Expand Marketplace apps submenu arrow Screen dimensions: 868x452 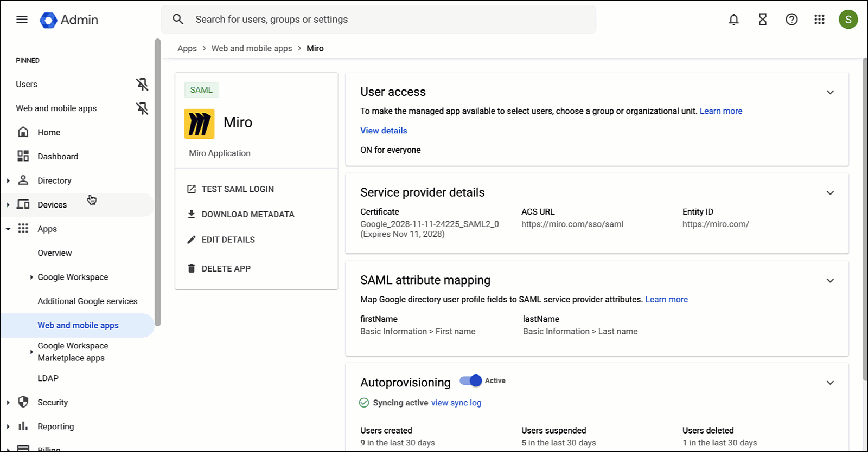click(x=31, y=352)
